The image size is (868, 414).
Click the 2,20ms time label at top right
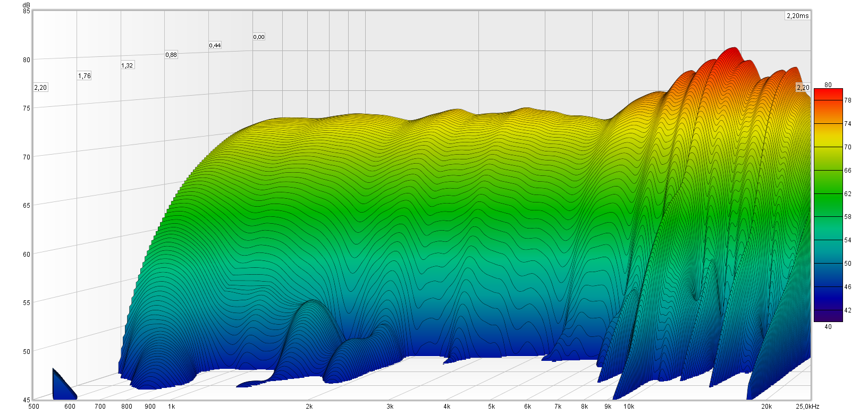point(797,16)
